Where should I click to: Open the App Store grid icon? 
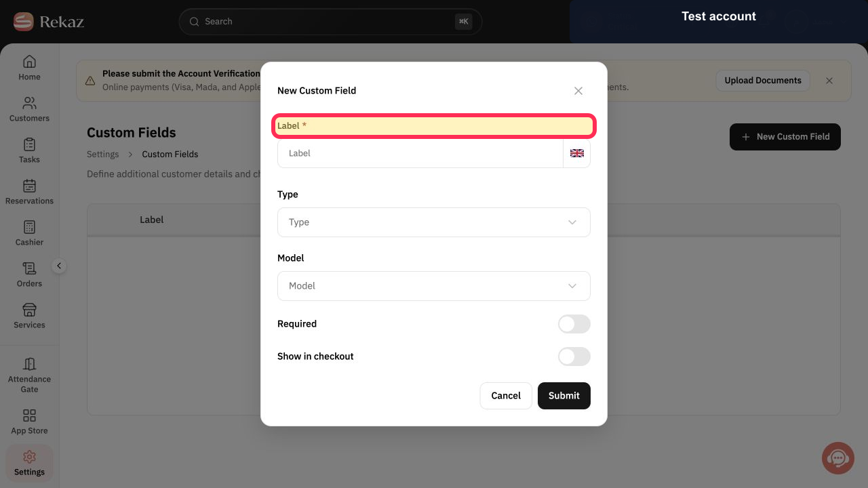29,415
